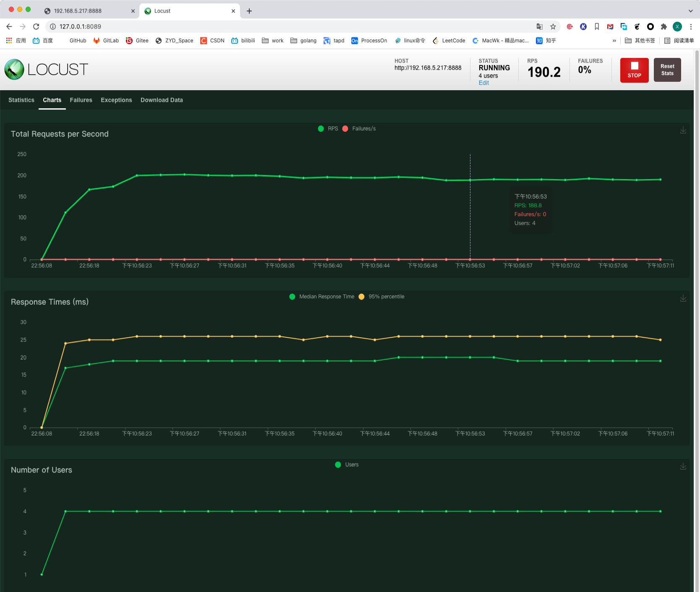
Task: Switch to the Statistics tab
Action: [21, 100]
